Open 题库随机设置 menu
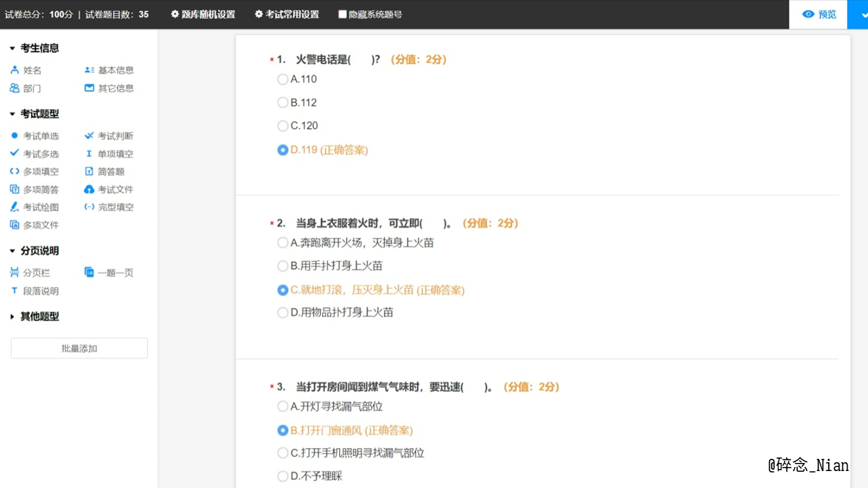This screenshot has width=868, height=488. [203, 14]
